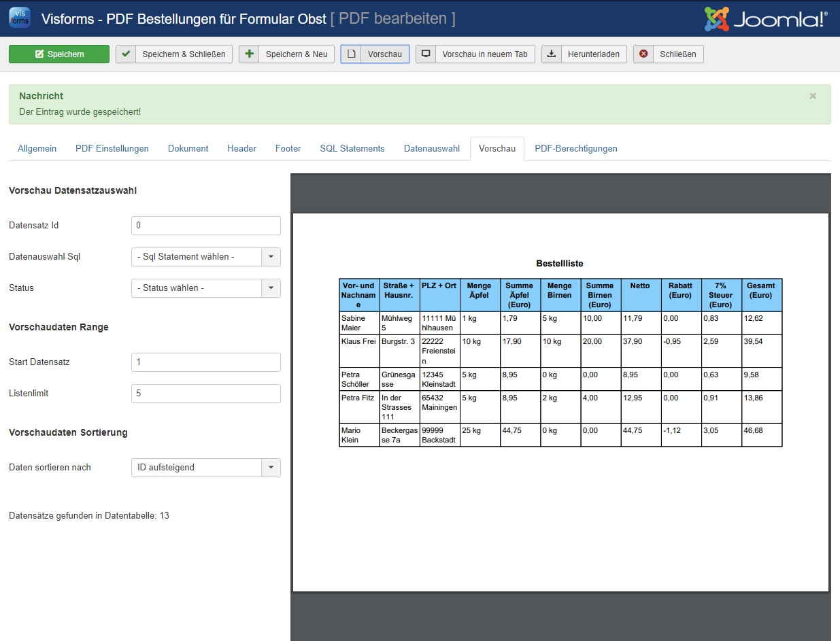
Task: Click the red X icon of Schließen
Action: pyautogui.click(x=643, y=54)
